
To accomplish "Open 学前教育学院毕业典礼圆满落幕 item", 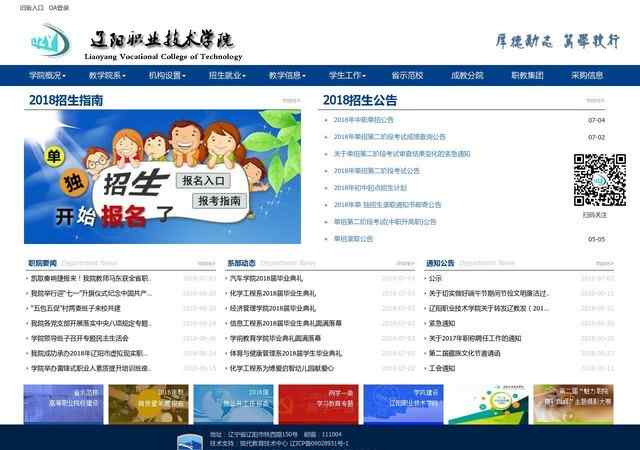I will coord(275,339).
